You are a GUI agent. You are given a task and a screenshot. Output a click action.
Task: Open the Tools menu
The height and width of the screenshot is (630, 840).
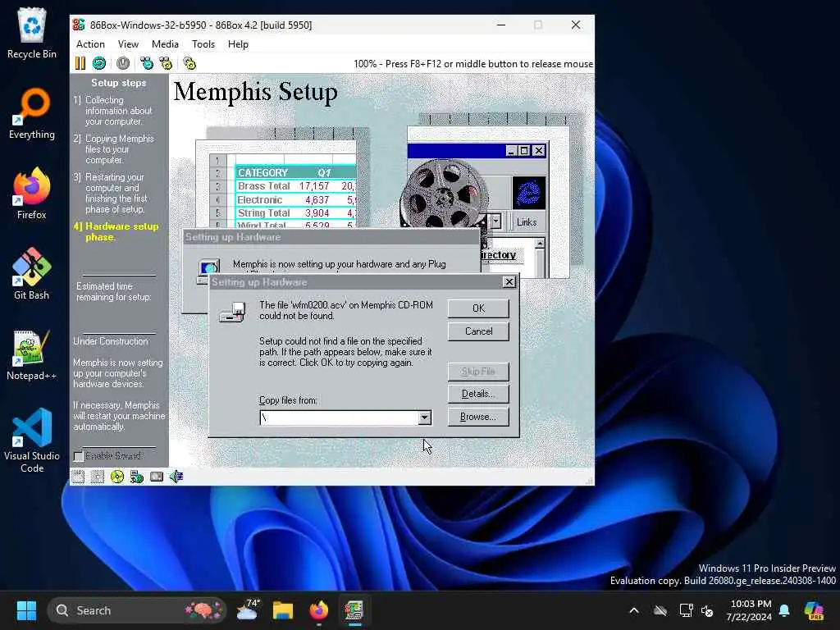click(203, 44)
